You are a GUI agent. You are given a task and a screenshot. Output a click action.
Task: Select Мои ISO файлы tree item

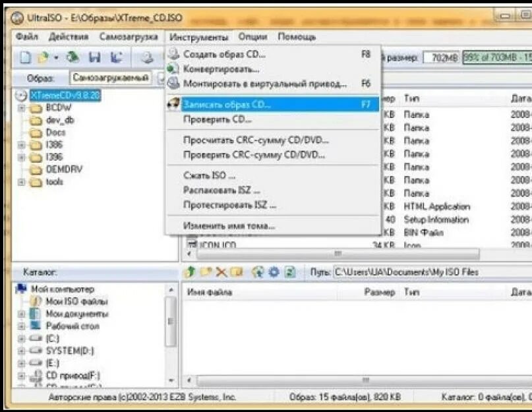coord(77,301)
